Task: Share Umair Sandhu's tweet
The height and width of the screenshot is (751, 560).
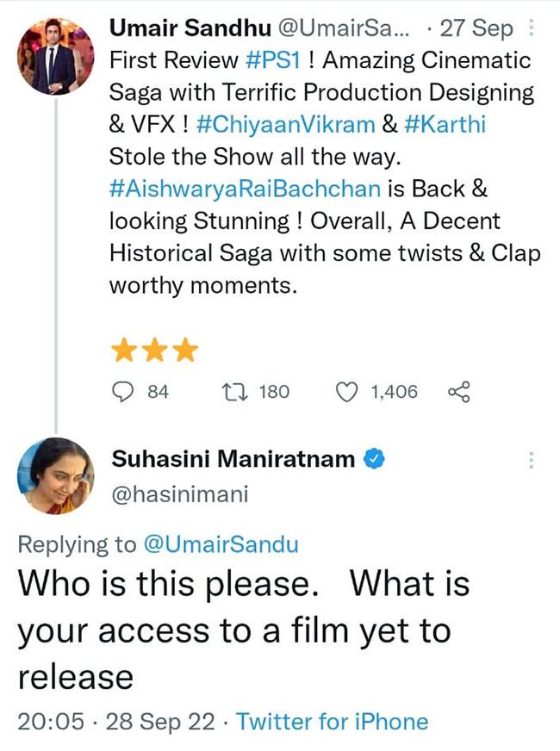Action: (x=460, y=392)
